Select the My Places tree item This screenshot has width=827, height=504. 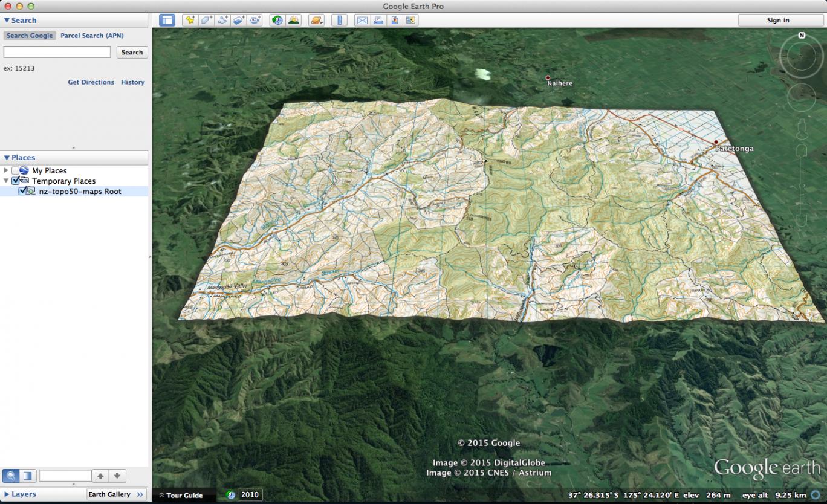click(50, 171)
